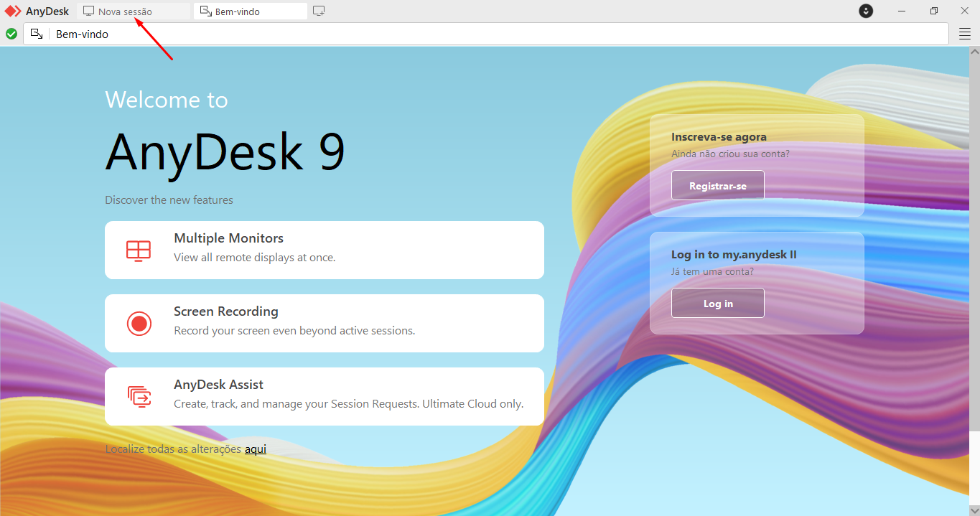The height and width of the screenshot is (516, 980).
Task: Click the vertical scrollbar thumb
Action: [974, 244]
